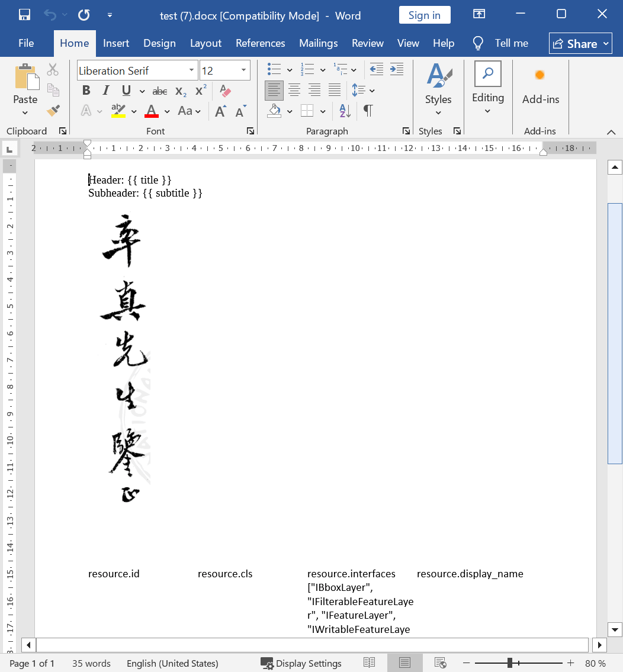Click the Format Painter brush icon
623x672 pixels.
pyautogui.click(x=53, y=110)
